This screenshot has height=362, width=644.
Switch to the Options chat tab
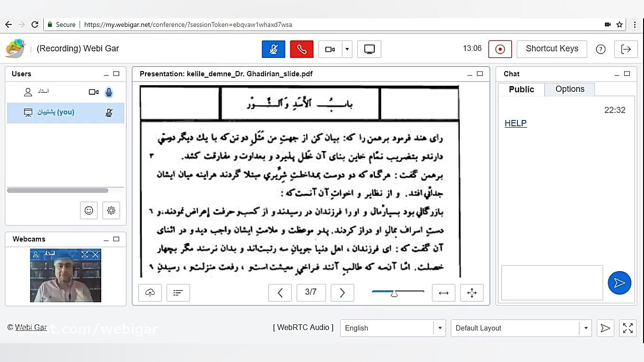coord(570,89)
